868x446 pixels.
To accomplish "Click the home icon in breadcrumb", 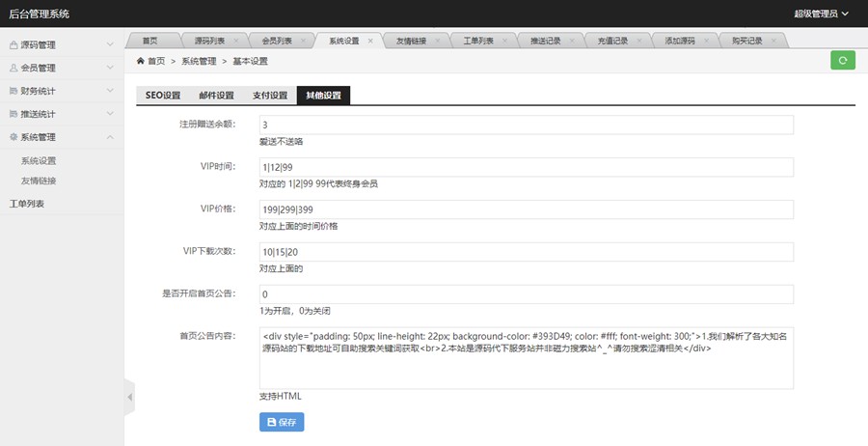I will coord(140,61).
